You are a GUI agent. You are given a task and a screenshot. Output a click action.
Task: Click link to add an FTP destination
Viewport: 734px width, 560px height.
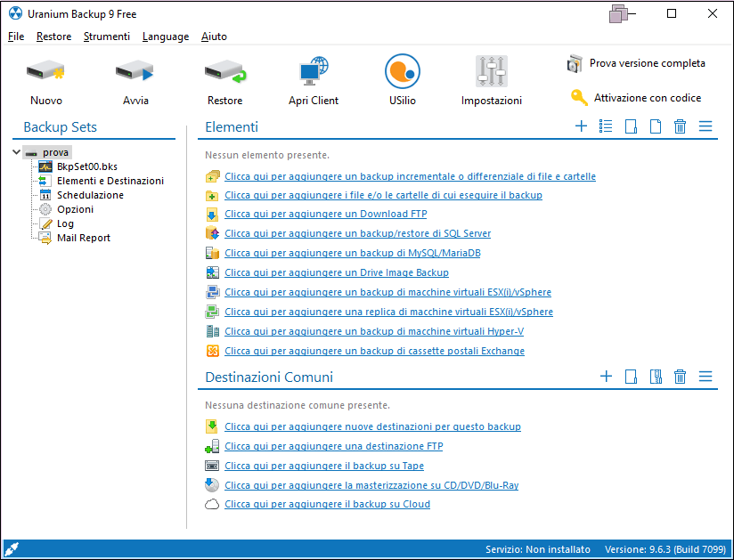(334, 446)
